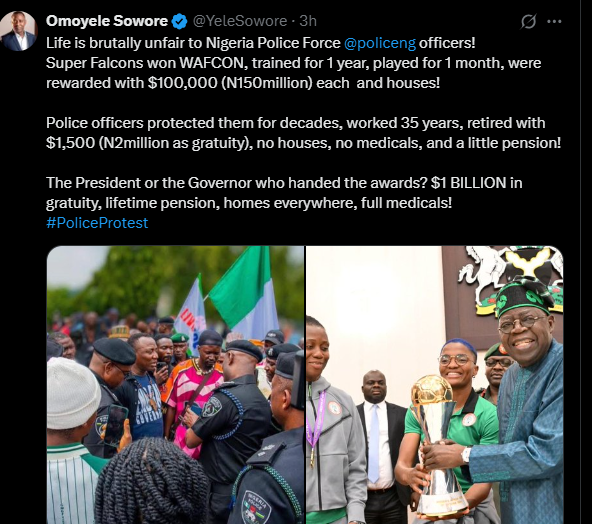
Task: Click the 'The President or the Governor' paragraph
Action: [284, 193]
